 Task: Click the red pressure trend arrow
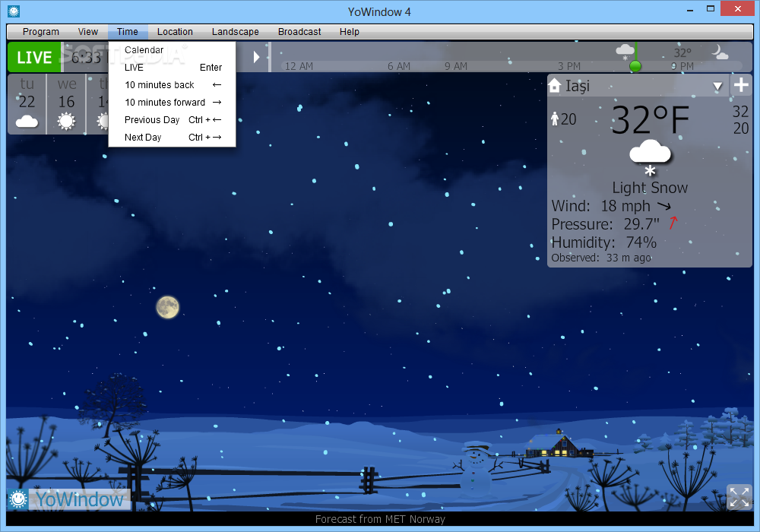pyautogui.click(x=673, y=223)
